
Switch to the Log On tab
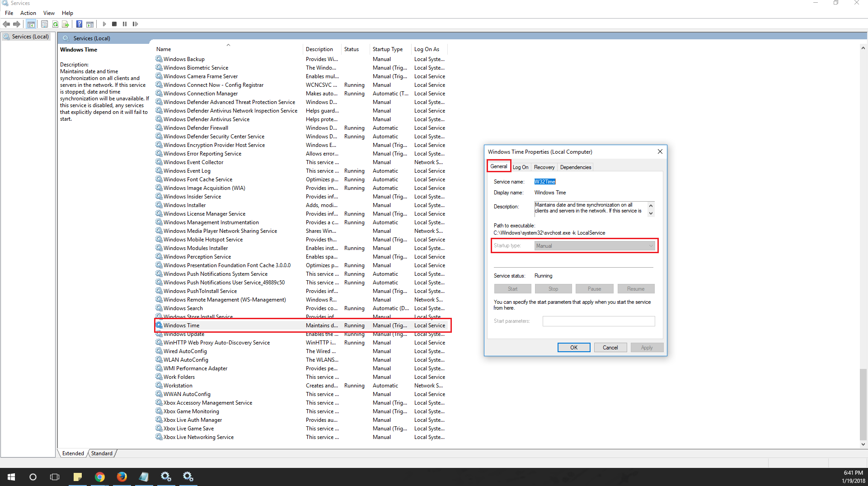[521, 167]
